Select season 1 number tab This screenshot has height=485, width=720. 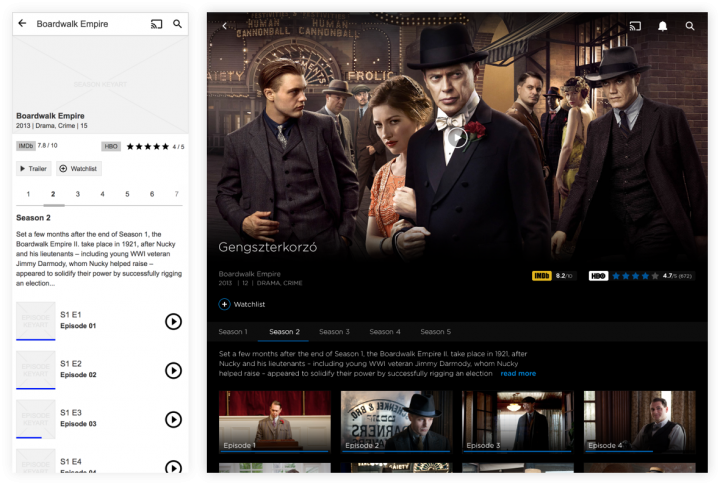click(28, 194)
